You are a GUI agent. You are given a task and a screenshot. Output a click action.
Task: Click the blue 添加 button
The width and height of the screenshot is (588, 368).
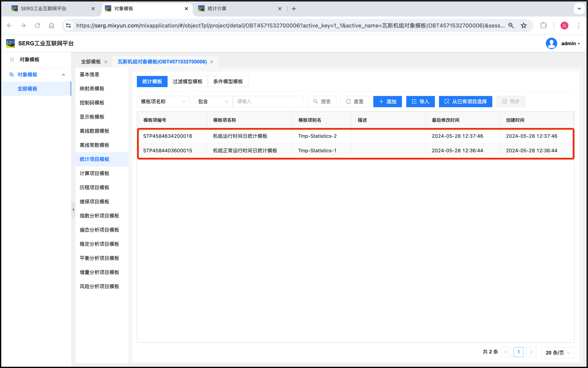coord(387,101)
